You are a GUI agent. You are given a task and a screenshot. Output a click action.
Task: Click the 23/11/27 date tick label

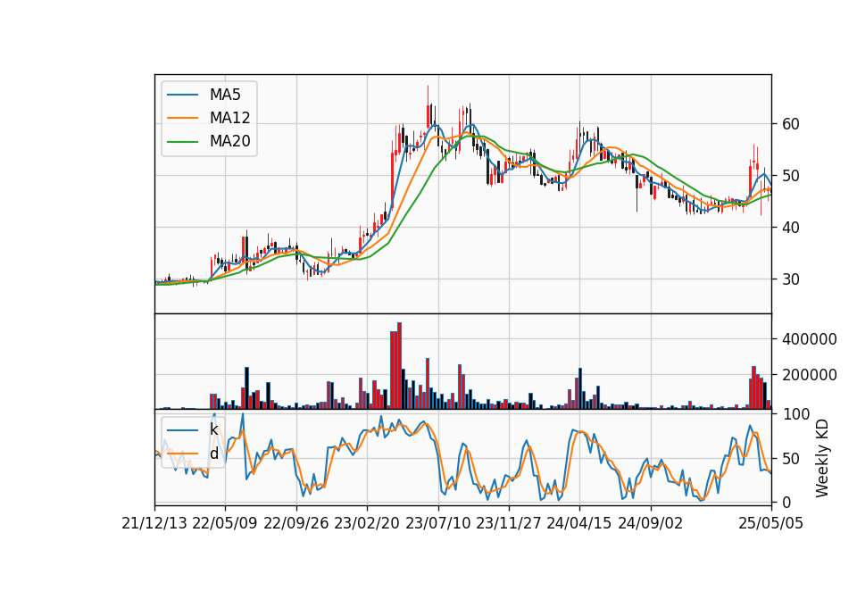[x=508, y=523]
